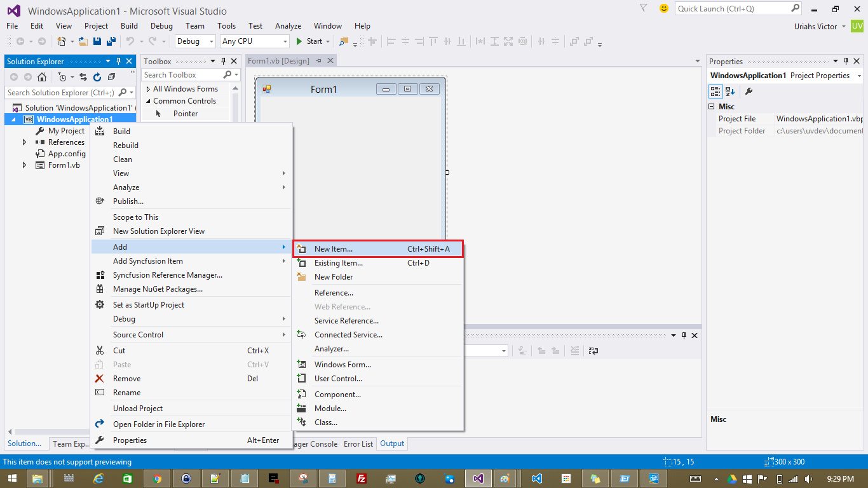Select Set as StartUp Project
The image size is (868, 488).
[x=191, y=305]
